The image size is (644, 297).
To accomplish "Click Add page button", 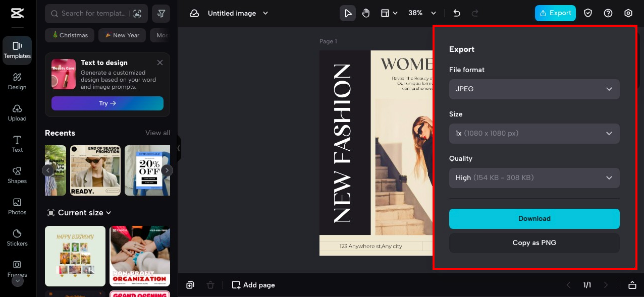I will pos(253,285).
